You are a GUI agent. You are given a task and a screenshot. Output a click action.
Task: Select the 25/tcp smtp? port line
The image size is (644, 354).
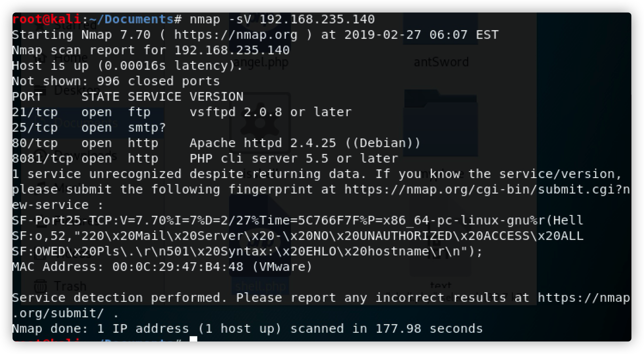89,128
